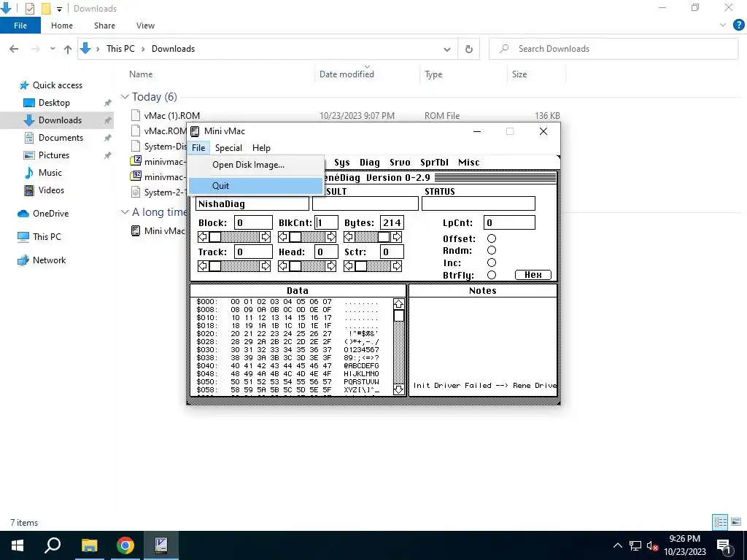This screenshot has width=747, height=560.
Task: Open the Help menu in Mini vMac
Action: 261,147
